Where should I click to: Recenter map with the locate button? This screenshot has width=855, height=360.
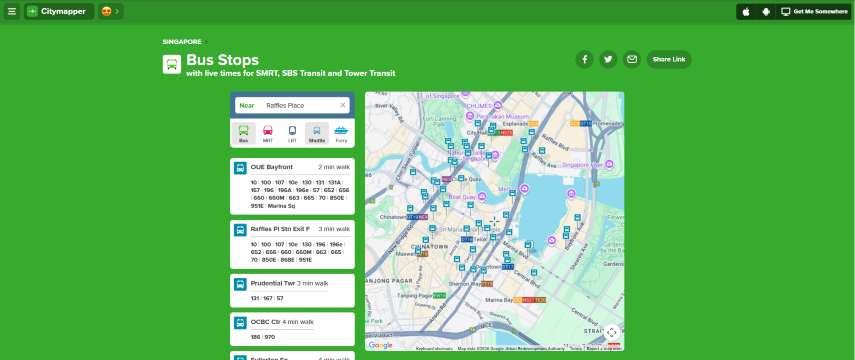click(611, 332)
